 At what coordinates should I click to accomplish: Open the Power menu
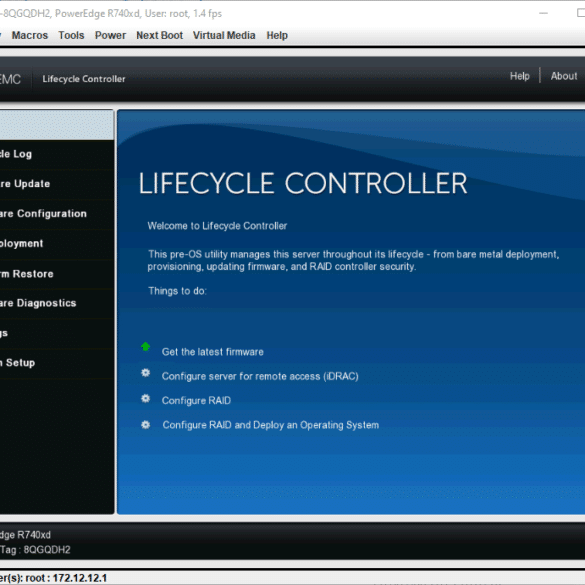click(110, 35)
